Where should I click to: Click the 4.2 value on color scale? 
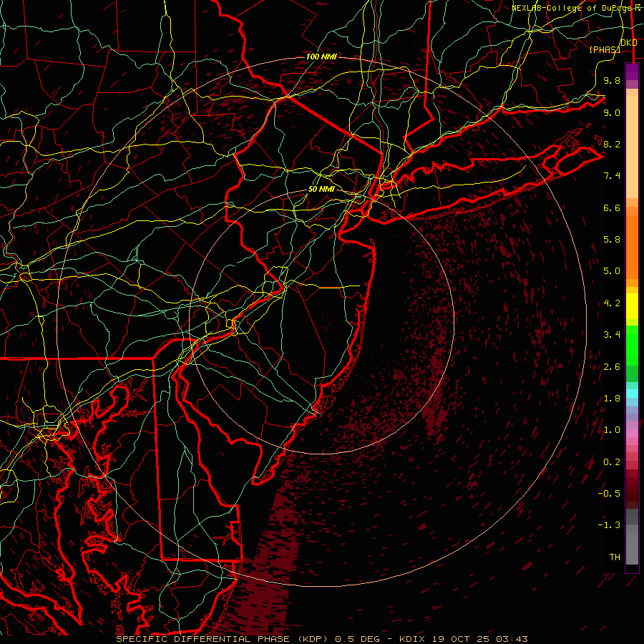click(x=612, y=303)
